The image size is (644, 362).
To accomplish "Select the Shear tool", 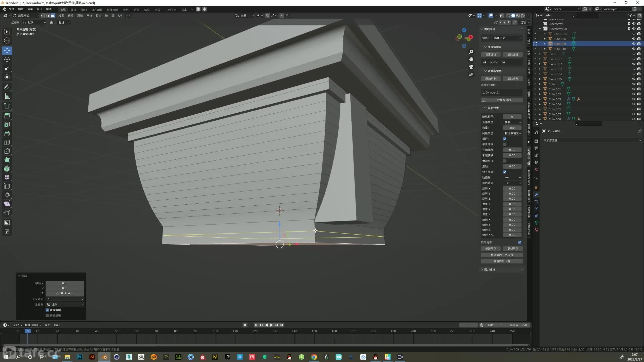I will [7, 204].
